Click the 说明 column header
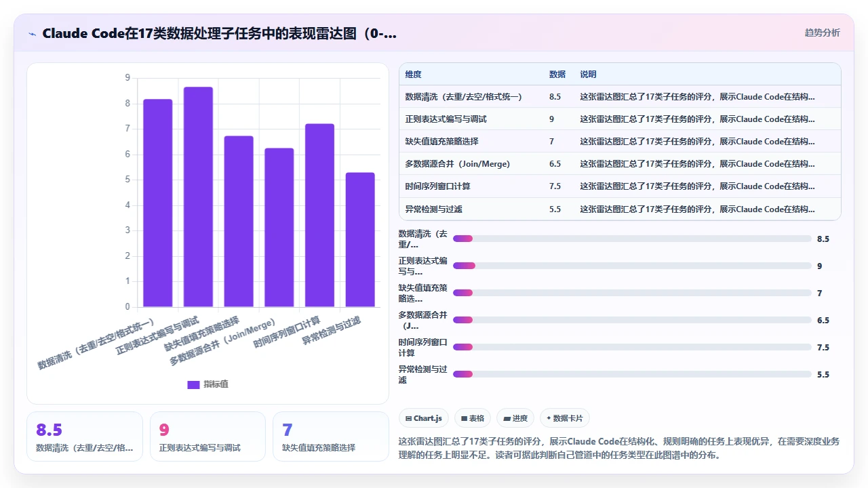The image size is (868, 488). tap(588, 75)
